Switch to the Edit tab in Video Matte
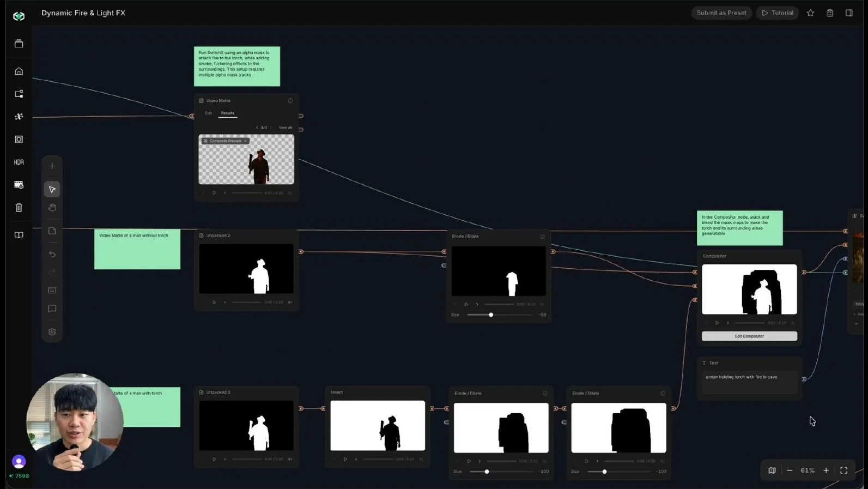The height and width of the screenshot is (489, 868). point(208,113)
